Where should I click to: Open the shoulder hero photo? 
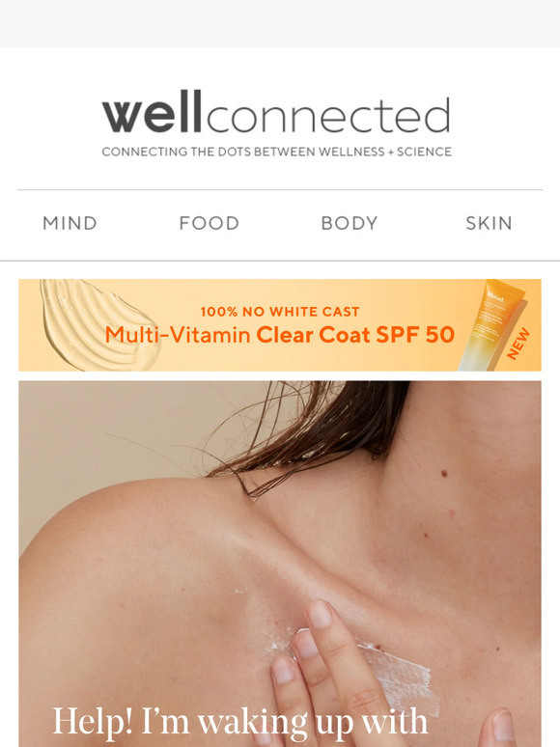[280, 564]
